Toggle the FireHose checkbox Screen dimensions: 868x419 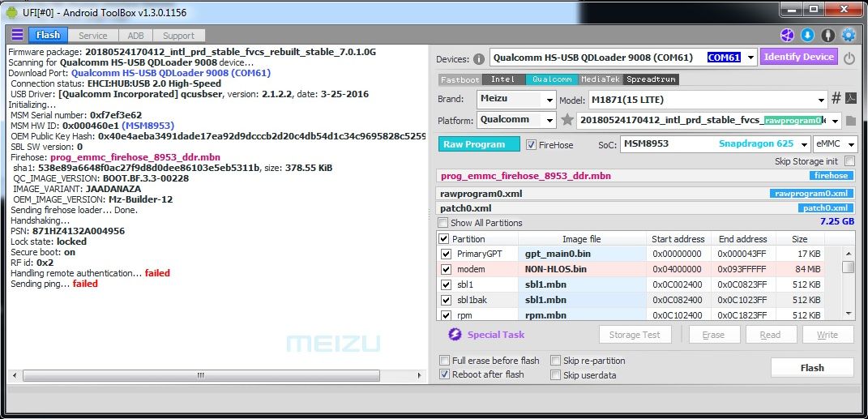(531, 144)
